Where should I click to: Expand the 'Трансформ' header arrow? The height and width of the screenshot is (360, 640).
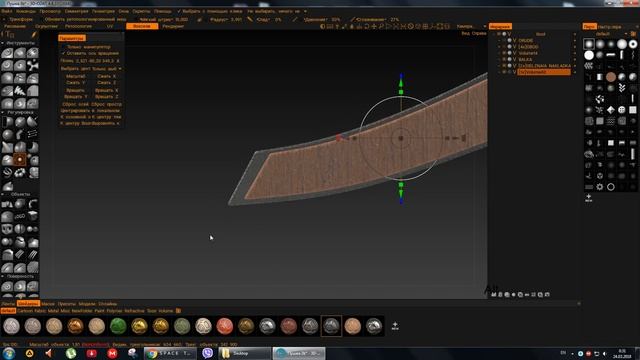pyautogui.click(x=4, y=19)
